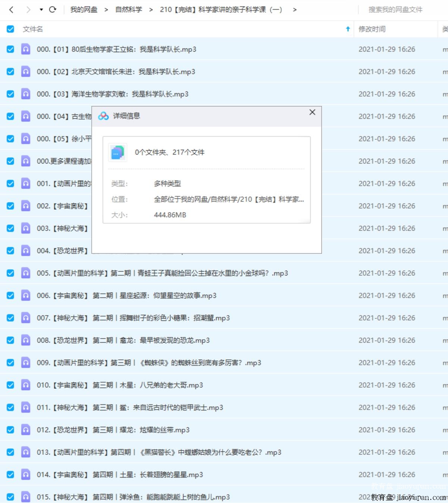This screenshot has width=448, height=503.
Task: Click audio icon of 004.【恐龙世界】 file
Action: pyautogui.click(x=26, y=251)
